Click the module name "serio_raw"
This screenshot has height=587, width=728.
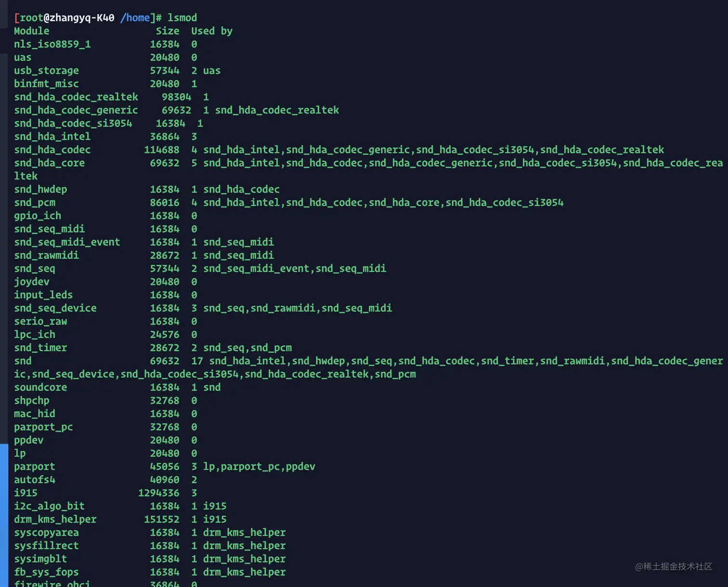click(40, 321)
